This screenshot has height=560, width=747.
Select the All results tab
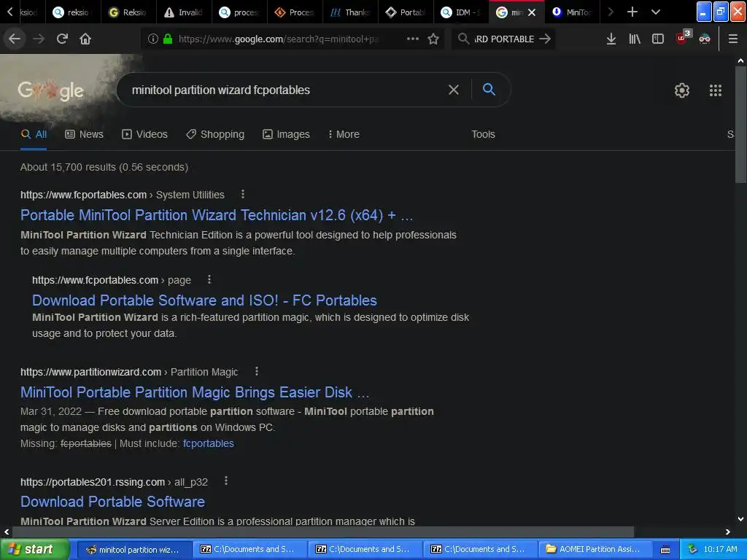pos(34,134)
